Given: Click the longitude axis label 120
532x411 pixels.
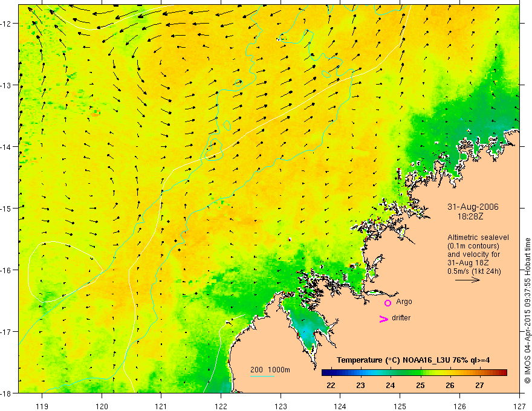Looking at the screenshot, I should [102, 406].
